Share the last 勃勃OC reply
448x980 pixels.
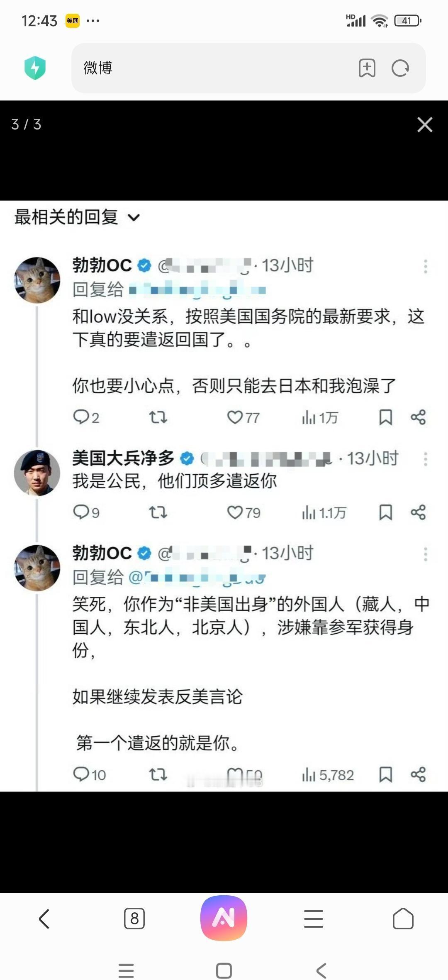point(418,774)
